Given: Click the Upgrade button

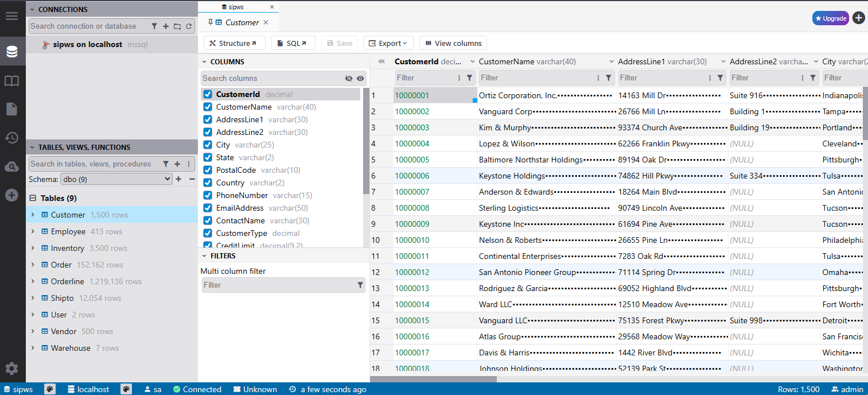Looking at the screenshot, I should click(831, 18).
